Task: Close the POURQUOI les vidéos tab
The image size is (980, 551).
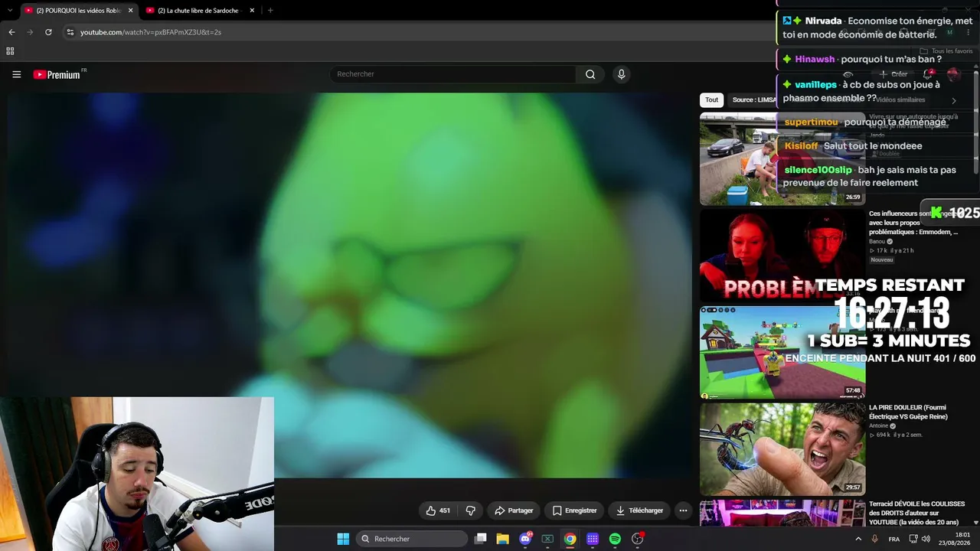Action: click(130, 10)
